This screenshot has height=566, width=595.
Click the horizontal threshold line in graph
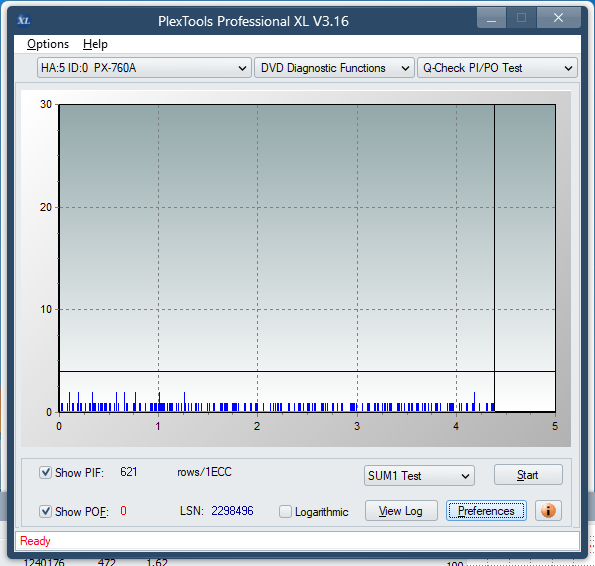pos(307,371)
